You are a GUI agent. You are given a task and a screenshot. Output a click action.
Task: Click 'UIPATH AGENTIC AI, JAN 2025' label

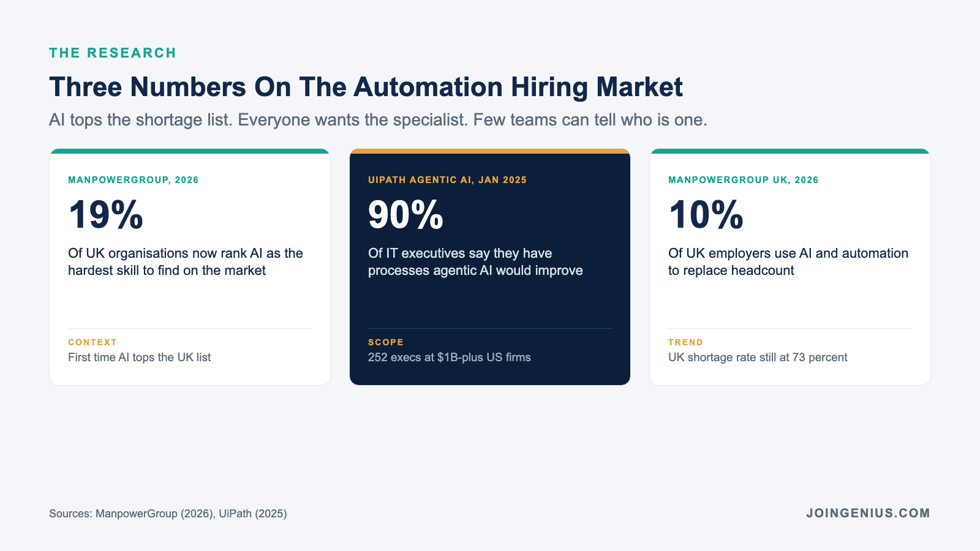pyautogui.click(x=447, y=180)
